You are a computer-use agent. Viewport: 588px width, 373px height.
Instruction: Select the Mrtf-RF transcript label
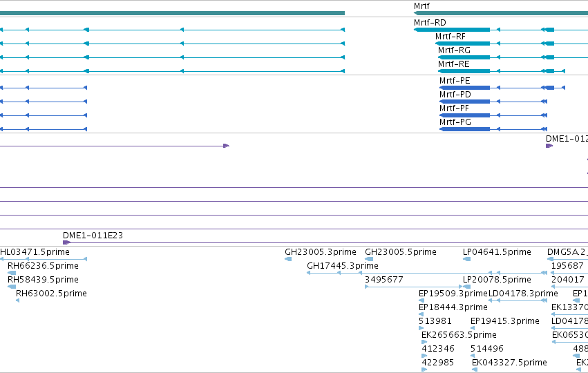point(451,37)
